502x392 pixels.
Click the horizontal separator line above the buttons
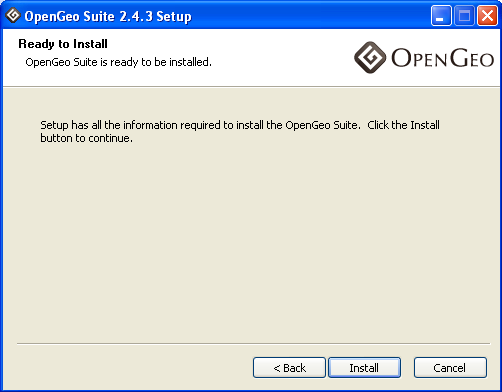(x=253, y=343)
